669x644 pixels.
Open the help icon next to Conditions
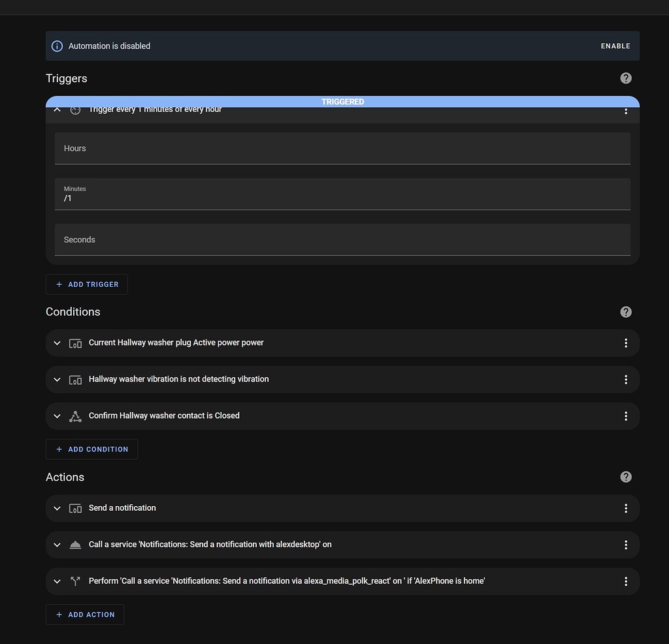click(626, 312)
